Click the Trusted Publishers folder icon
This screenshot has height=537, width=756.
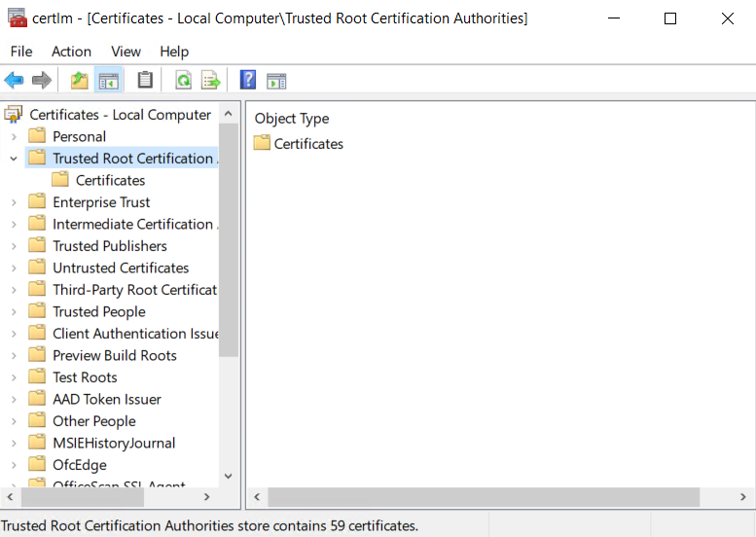point(37,245)
